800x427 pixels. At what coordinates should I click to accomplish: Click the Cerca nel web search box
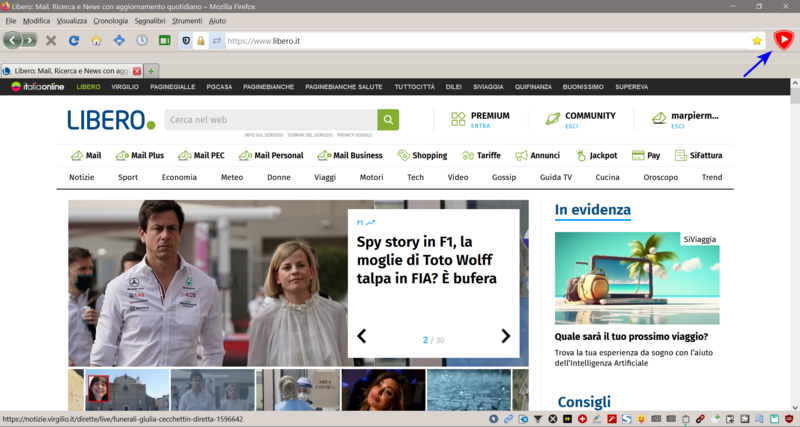[271, 119]
